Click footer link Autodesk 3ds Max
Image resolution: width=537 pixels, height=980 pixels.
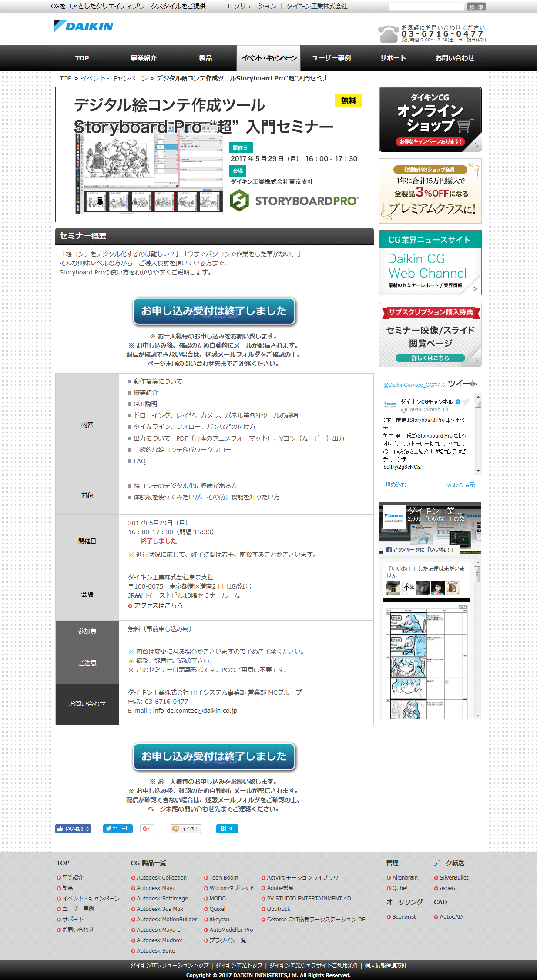[160, 909]
